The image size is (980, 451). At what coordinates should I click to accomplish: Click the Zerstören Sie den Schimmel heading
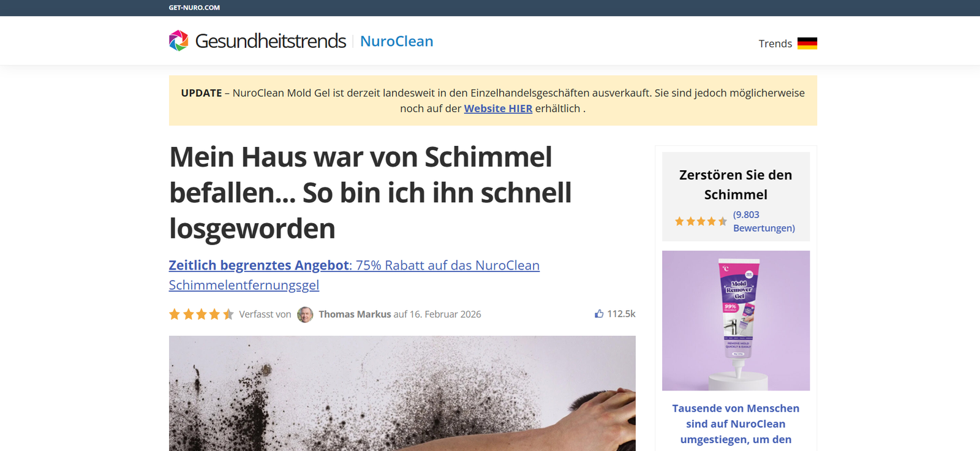pyautogui.click(x=736, y=184)
